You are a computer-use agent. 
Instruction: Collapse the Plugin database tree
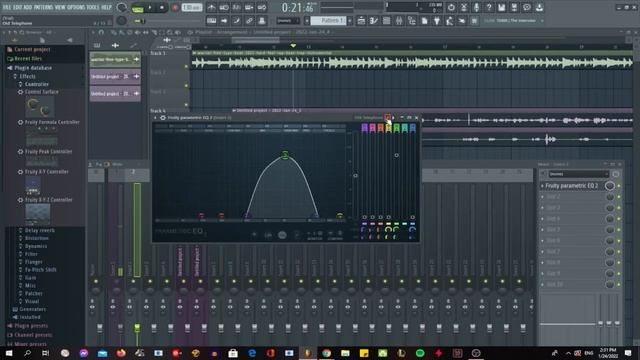(x=33, y=68)
